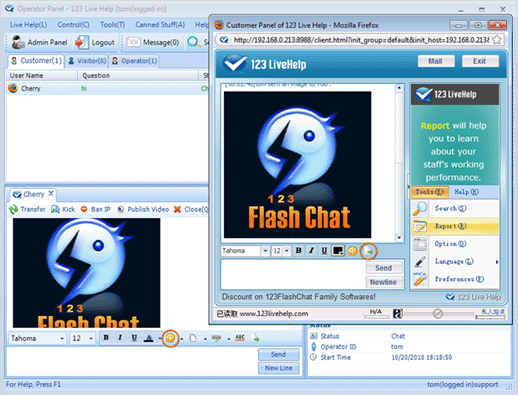The image size is (518, 395).
Task: Click the magnifier search icon in operator toolbar
Action: click(x=193, y=42)
